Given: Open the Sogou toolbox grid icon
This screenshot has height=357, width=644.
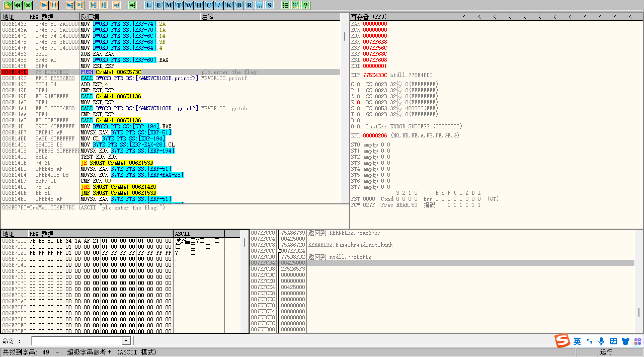Looking at the screenshot, I should (x=638, y=341).
